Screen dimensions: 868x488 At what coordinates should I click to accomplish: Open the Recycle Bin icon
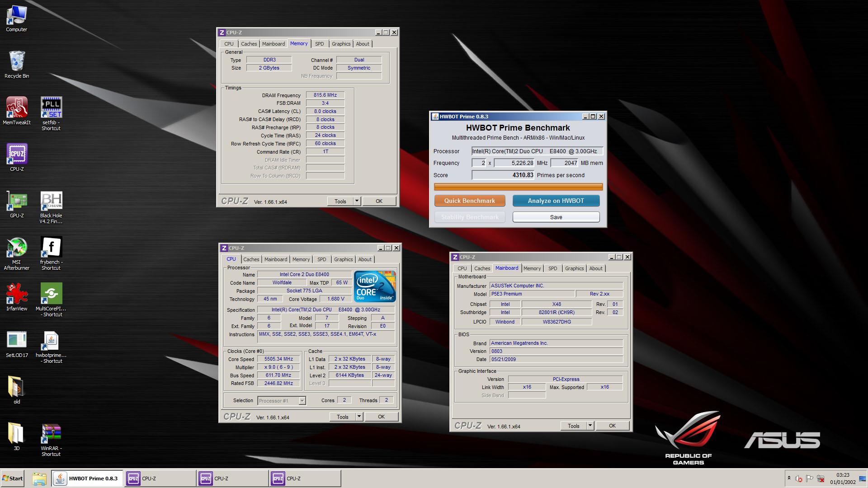point(17,65)
